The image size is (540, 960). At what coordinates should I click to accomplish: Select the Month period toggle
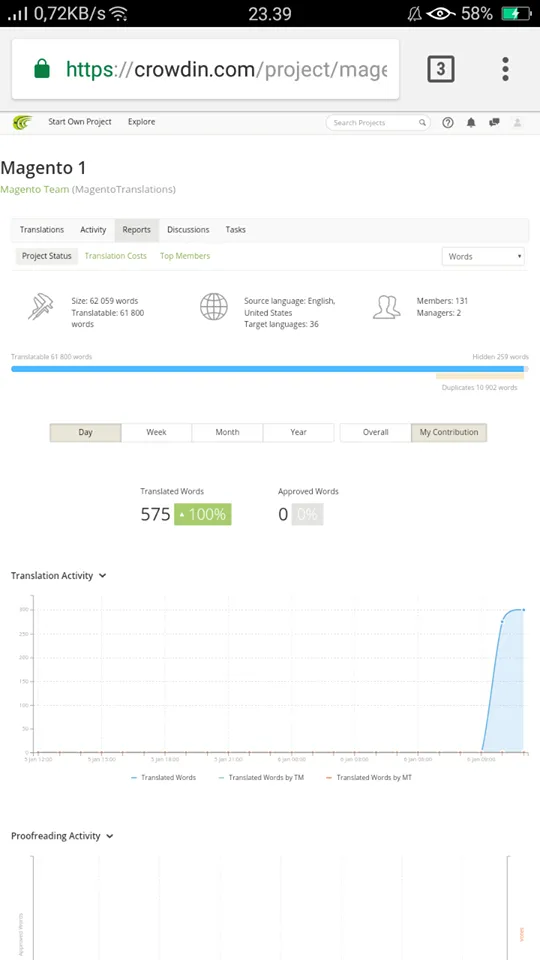(x=227, y=432)
